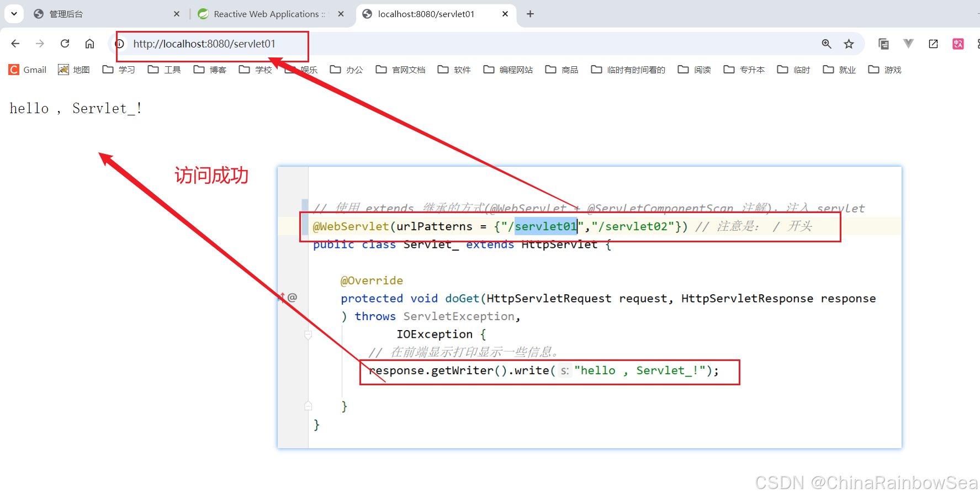Open the tab search chevron at top left
Image resolution: width=980 pixels, height=499 pixels.
pos(13,14)
